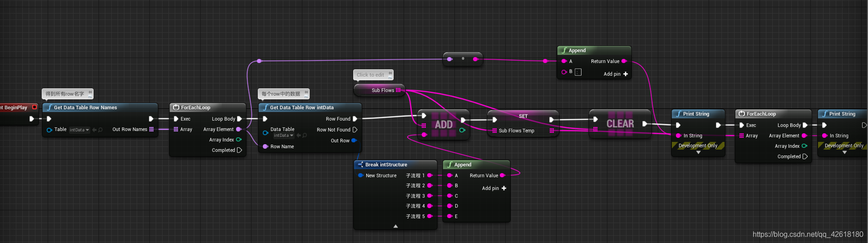
Task: Expand first Print String advanced options
Action: point(698,152)
